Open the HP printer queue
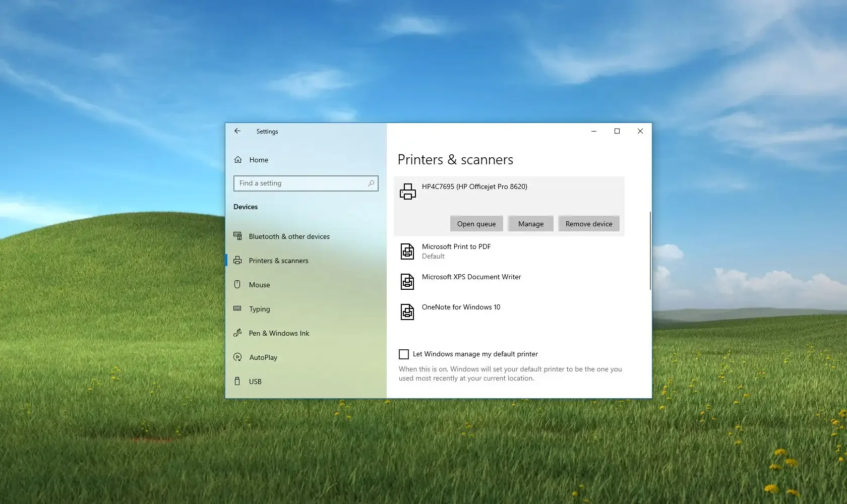 coord(476,223)
